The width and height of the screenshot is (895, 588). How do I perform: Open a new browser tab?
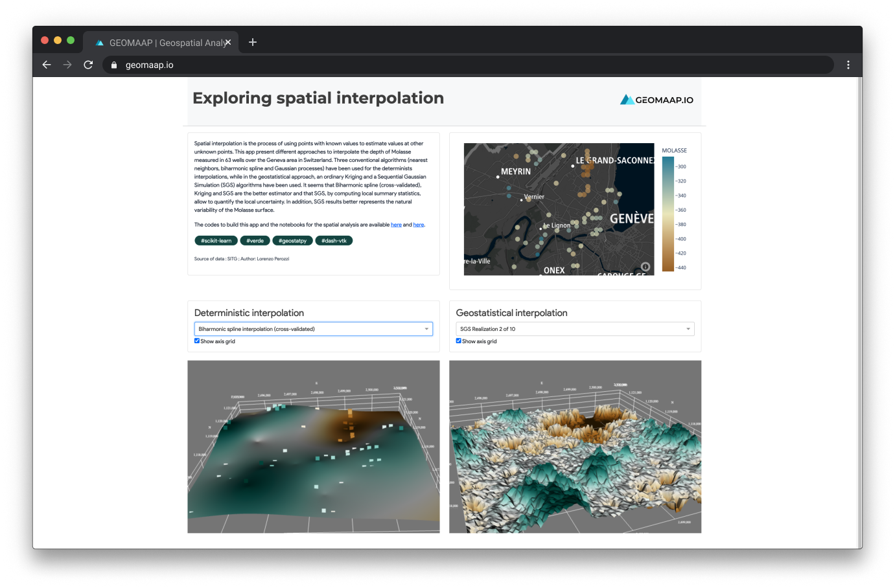click(253, 42)
